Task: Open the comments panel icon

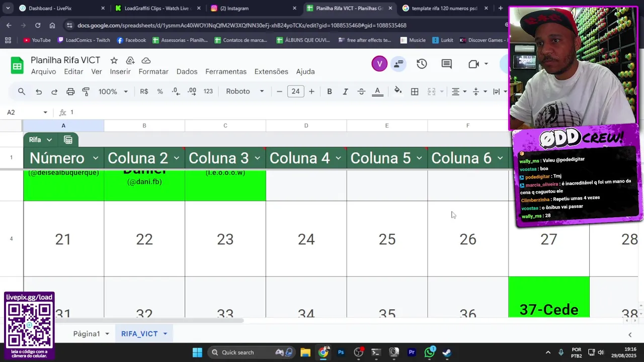Action: (x=446, y=64)
